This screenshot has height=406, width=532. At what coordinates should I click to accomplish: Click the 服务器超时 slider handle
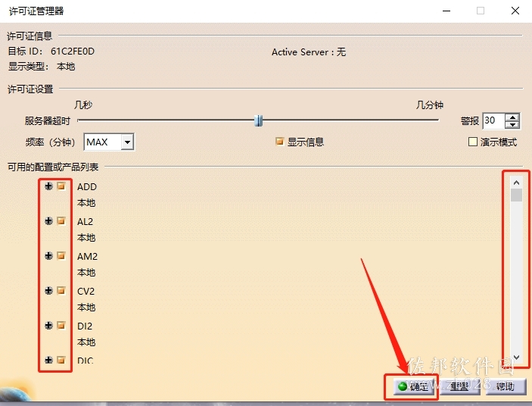click(259, 120)
